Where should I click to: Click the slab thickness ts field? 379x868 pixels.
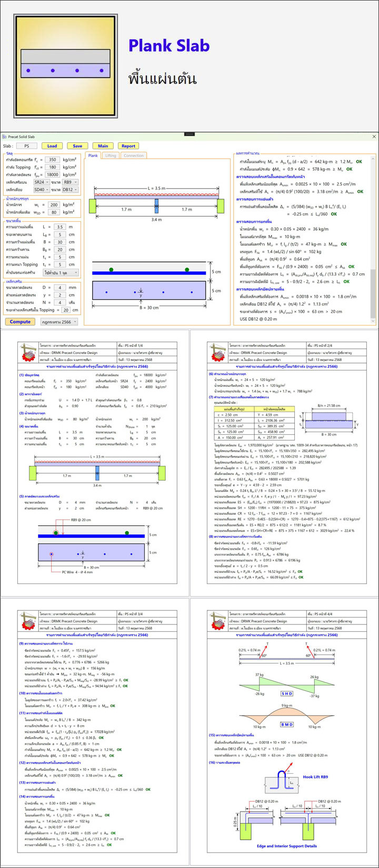(x=61, y=257)
